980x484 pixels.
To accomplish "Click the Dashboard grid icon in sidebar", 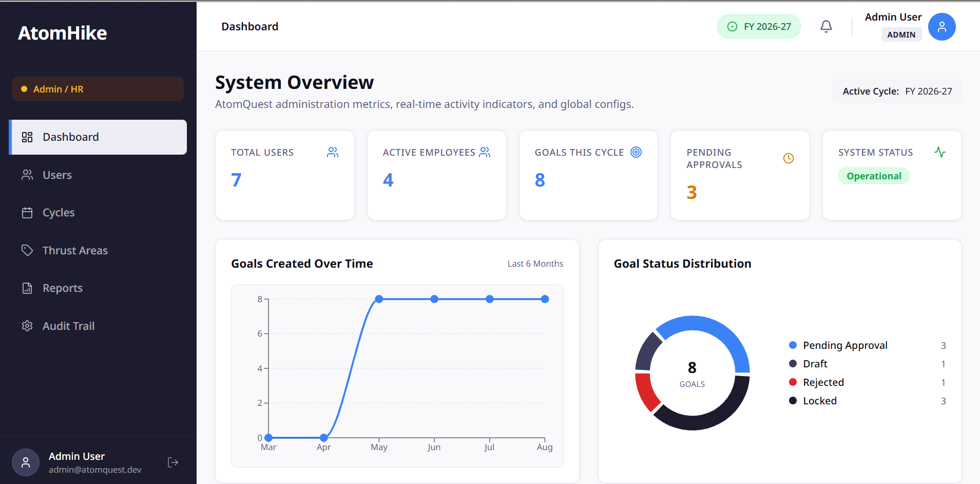I will click(27, 137).
